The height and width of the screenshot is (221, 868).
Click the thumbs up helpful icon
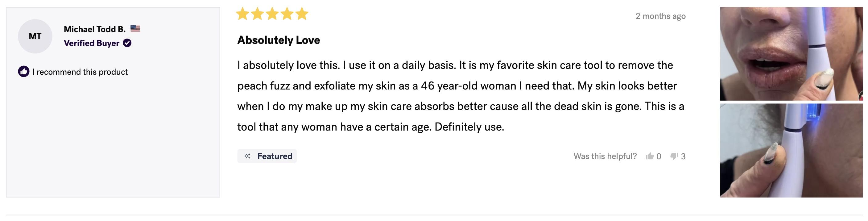pos(649,156)
